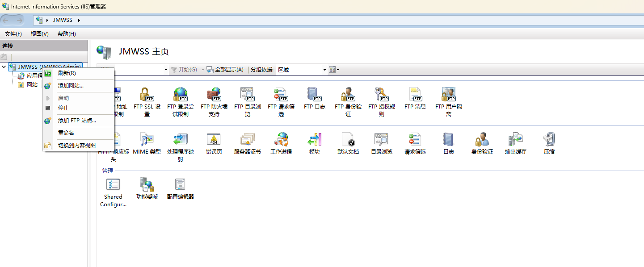Viewport: 644px width, 267px height.
Task: Collapse the JMWSS server tree node
Action: (4, 67)
